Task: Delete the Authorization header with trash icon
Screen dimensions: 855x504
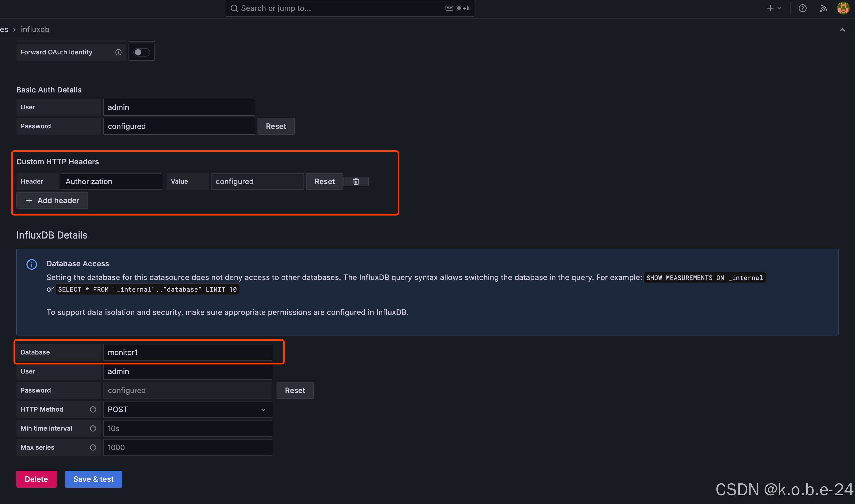Action: pyautogui.click(x=356, y=181)
